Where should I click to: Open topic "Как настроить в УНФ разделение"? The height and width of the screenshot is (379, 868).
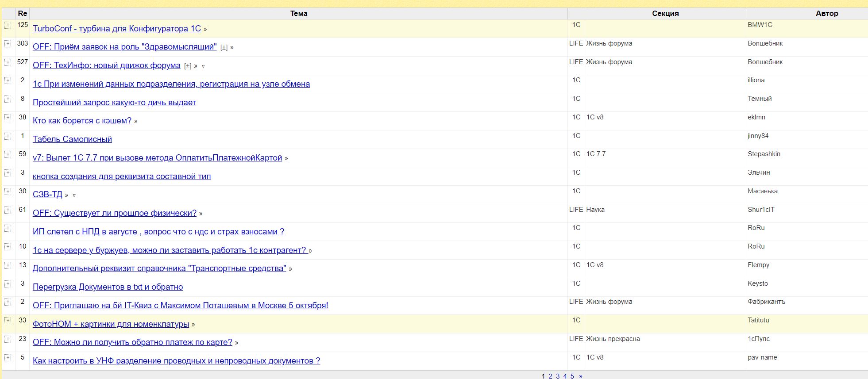tap(176, 361)
